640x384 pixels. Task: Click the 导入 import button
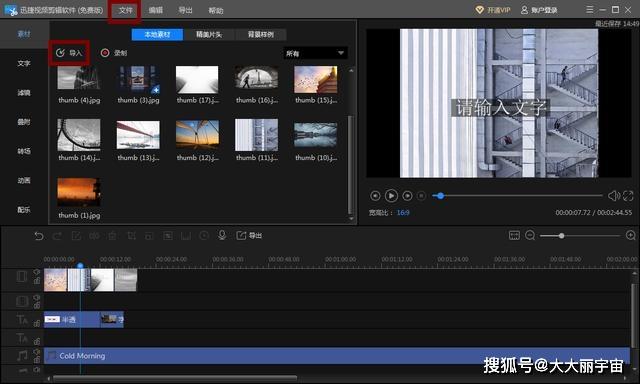(69, 53)
